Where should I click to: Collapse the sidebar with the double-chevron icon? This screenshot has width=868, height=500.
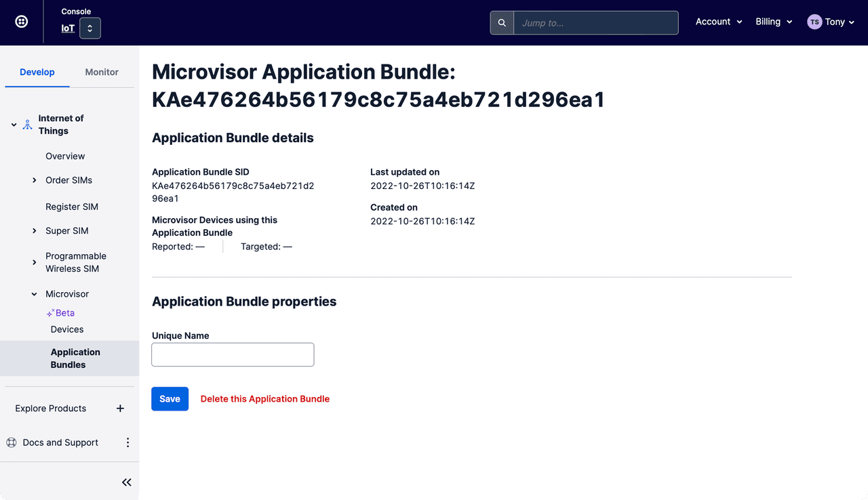click(x=126, y=482)
